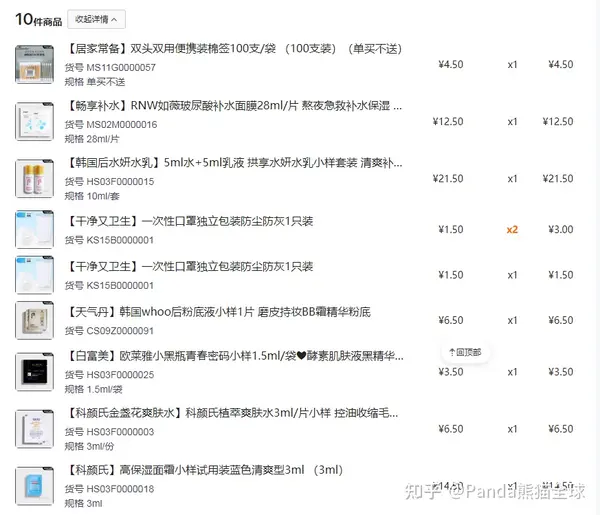Open the 欧莱雅小黑瓶 black sample thumbnail
The width and height of the screenshot is (600, 515).
coord(34,372)
